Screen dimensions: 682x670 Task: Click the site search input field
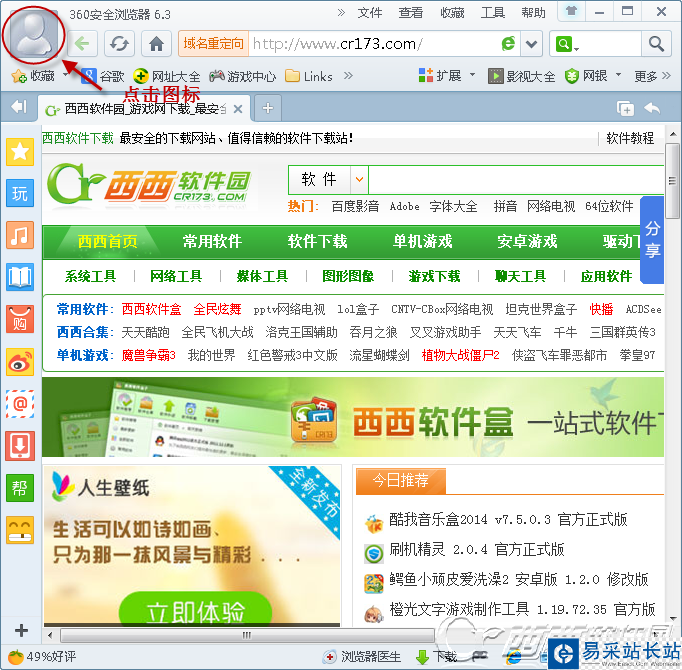point(516,179)
